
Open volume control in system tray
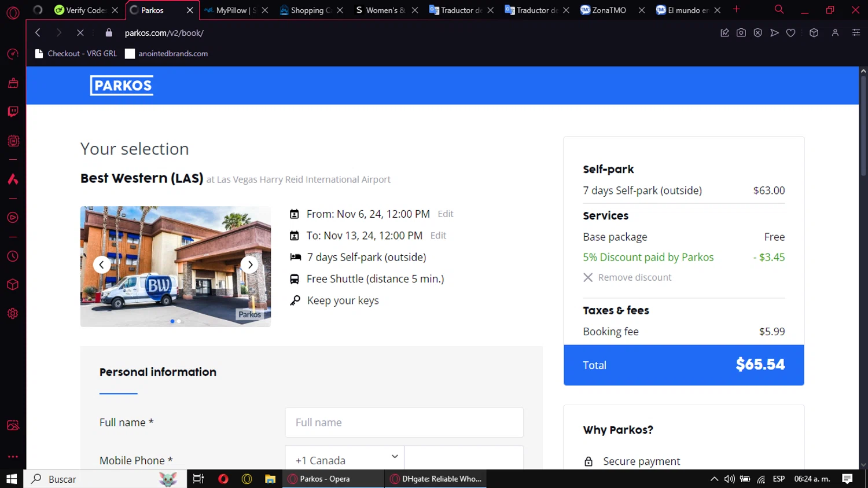pyautogui.click(x=730, y=479)
